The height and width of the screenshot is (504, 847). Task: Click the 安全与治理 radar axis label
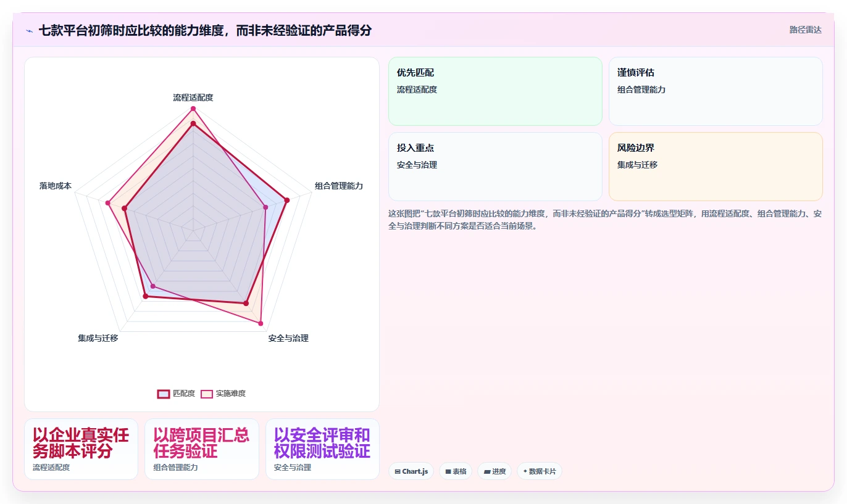point(288,338)
